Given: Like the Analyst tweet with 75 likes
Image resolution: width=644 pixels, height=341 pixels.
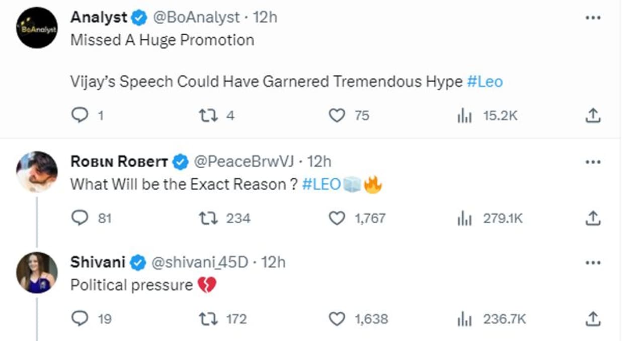Looking at the screenshot, I should point(337,116).
